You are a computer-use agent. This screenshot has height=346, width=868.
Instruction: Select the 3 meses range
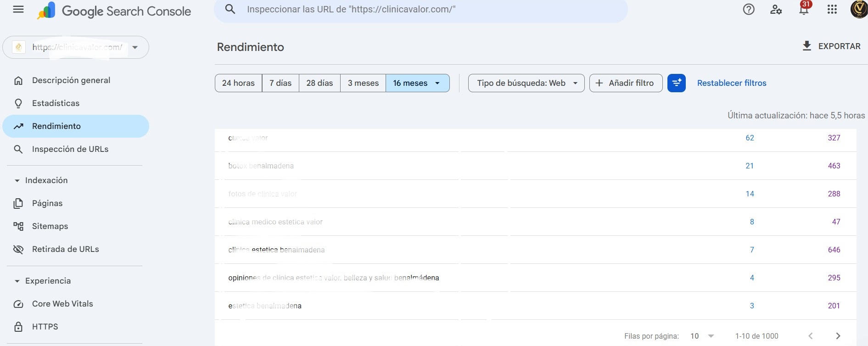(x=363, y=83)
